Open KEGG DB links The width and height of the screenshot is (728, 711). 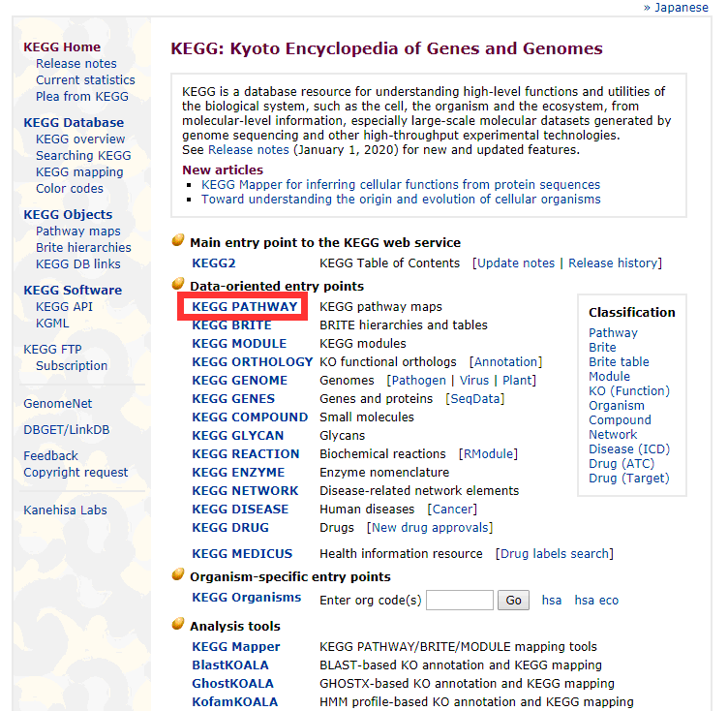(78, 264)
